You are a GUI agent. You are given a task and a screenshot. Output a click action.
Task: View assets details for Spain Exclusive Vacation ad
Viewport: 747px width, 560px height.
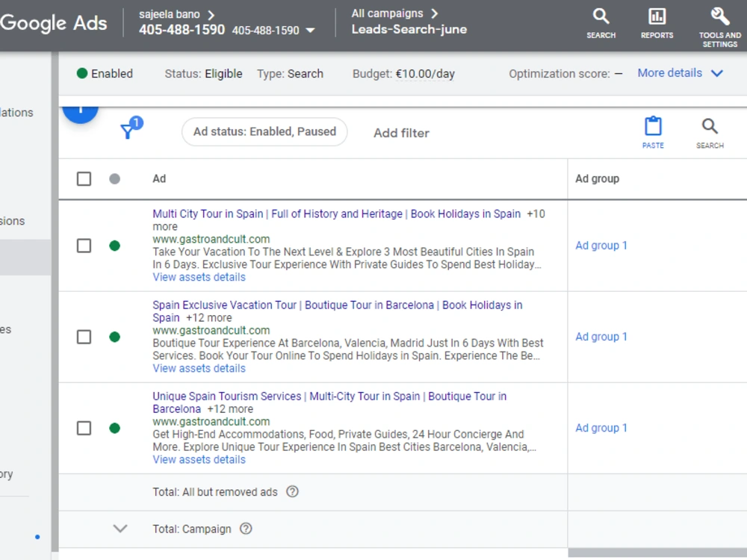tap(199, 368)
